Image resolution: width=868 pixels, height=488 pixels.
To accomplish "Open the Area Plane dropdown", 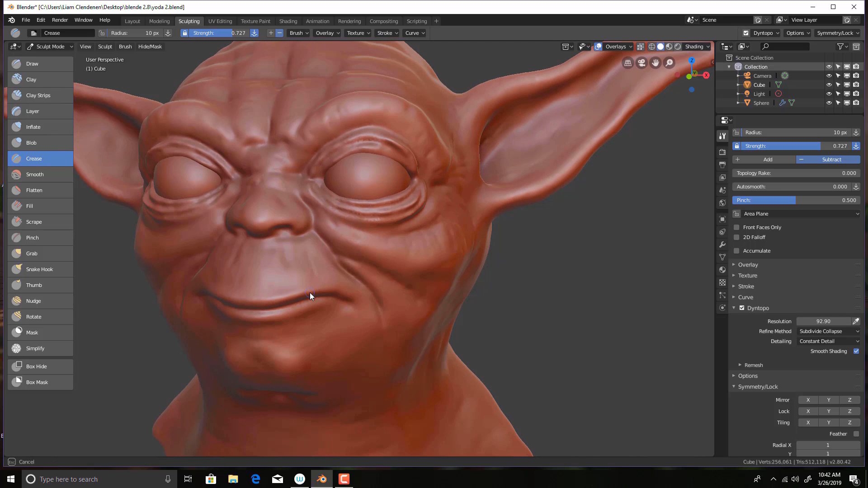I will (801, 214).
